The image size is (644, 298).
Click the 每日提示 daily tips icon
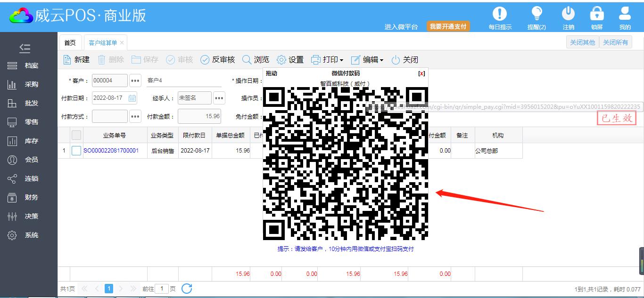pyautogui.click(x=500, y=14)
